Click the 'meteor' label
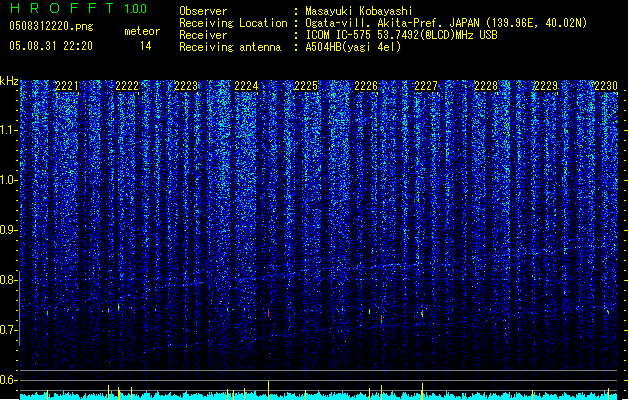Viewport: 629px width, 400px height. tap(142, 31)
